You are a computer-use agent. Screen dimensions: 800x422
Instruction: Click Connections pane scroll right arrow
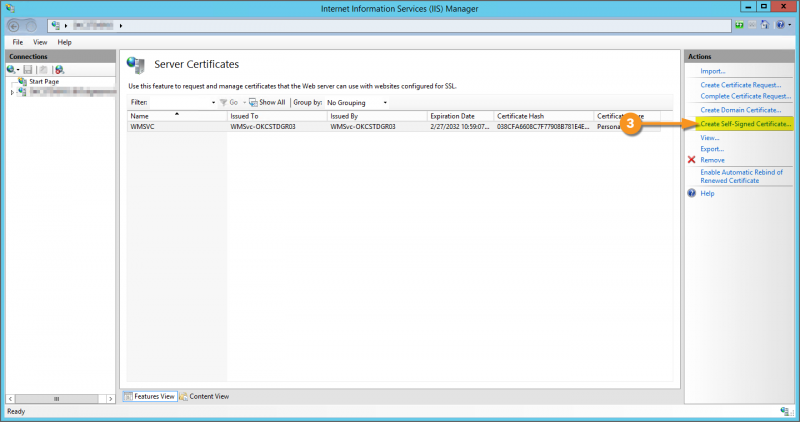110,399
